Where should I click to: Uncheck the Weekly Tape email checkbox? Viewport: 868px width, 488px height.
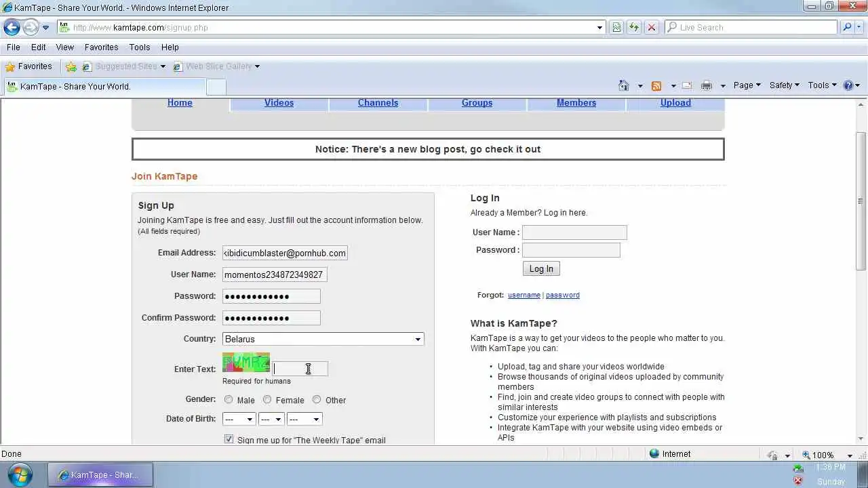click(x=229, y=439)
